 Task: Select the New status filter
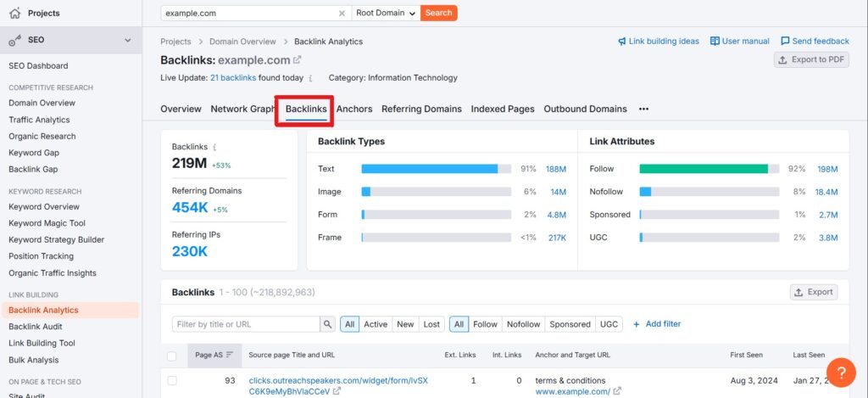click(405, 324)
